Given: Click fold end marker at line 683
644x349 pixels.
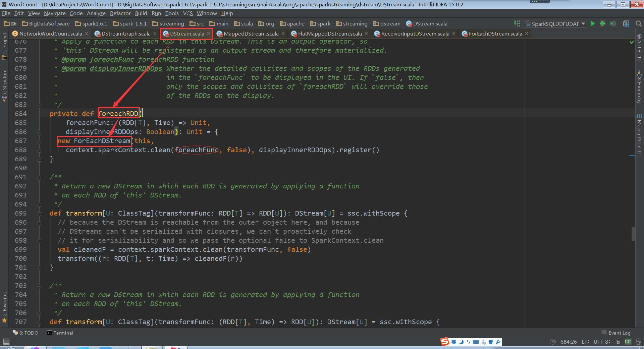Looking at the screenshot, I should 40,105.
